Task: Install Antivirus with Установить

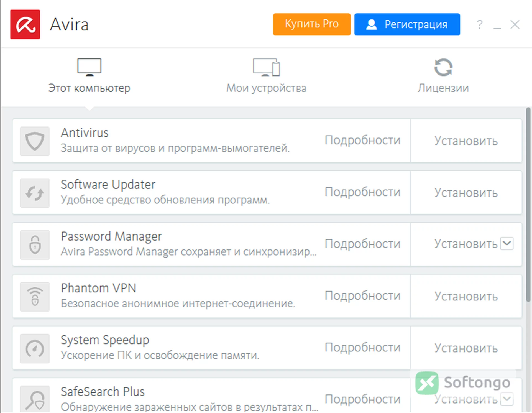Action: click(466, 141)
